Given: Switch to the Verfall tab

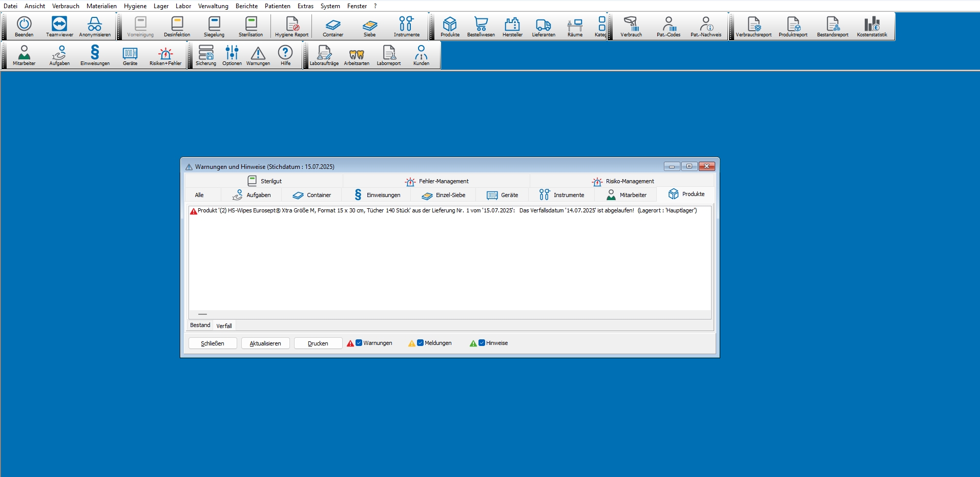Looking at the screenshot, I should (224, 326).
